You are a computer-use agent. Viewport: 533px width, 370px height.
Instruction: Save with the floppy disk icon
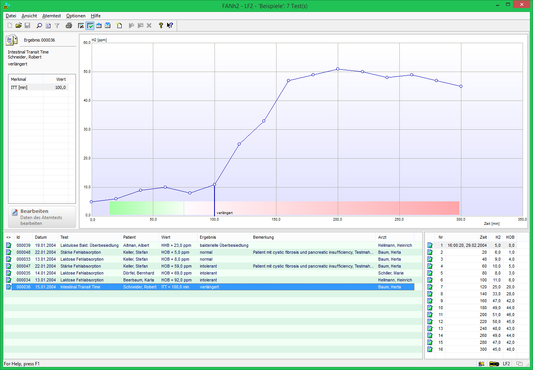click(28, 26)
